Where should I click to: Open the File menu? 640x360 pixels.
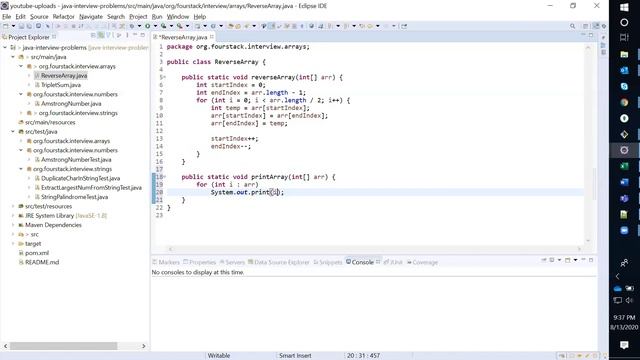tap(7, 17)
